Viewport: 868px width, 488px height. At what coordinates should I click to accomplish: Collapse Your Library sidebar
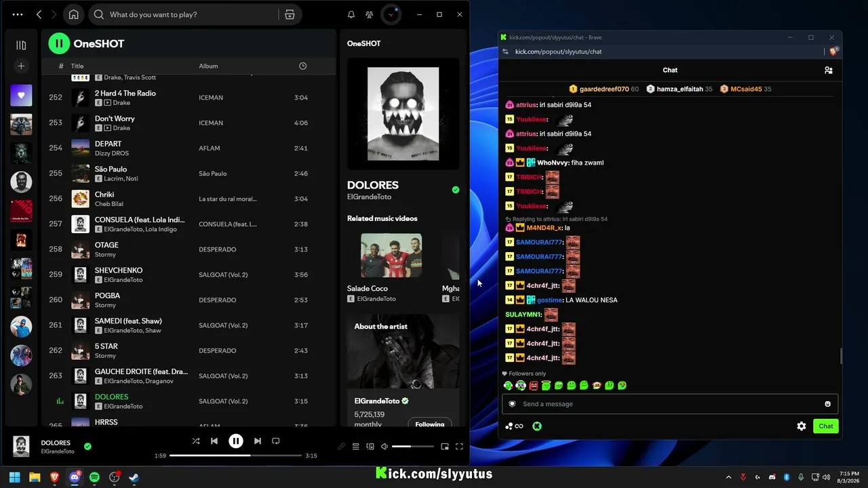point(21,45)
